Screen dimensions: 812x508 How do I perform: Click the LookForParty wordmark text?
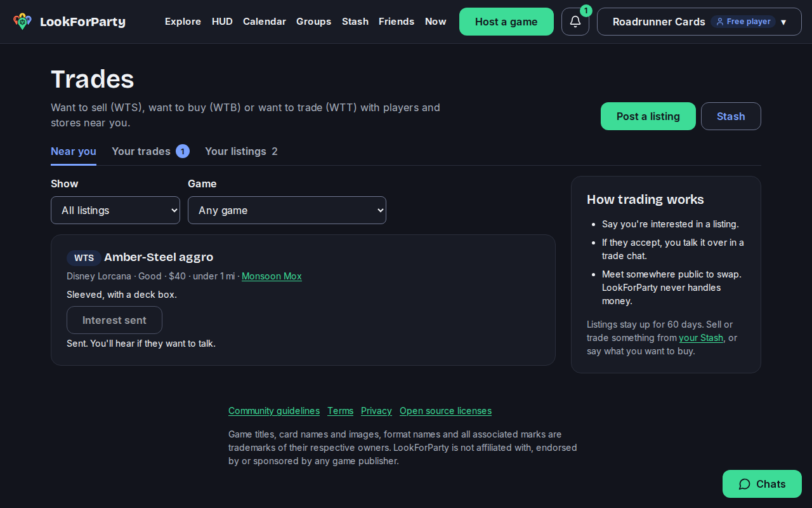82,22
